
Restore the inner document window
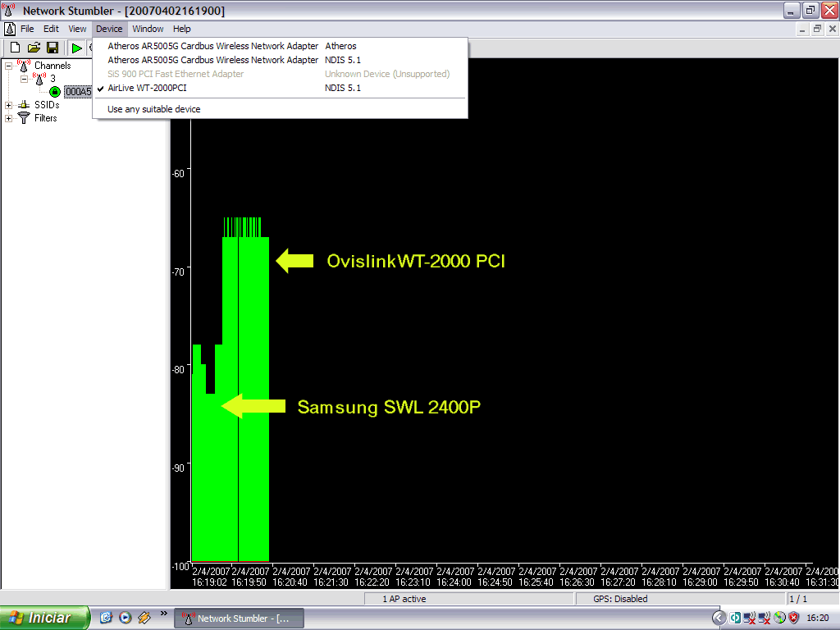coord(817,29)
